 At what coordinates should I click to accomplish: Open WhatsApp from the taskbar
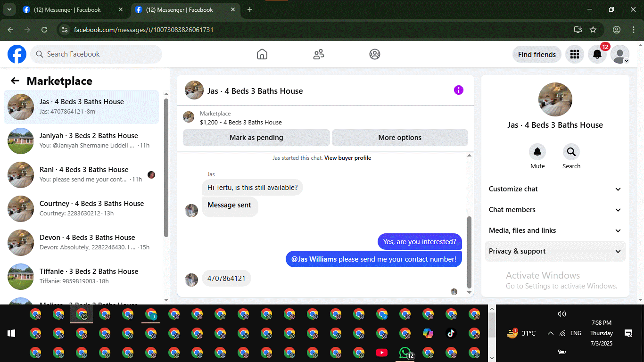pos(405,353)
